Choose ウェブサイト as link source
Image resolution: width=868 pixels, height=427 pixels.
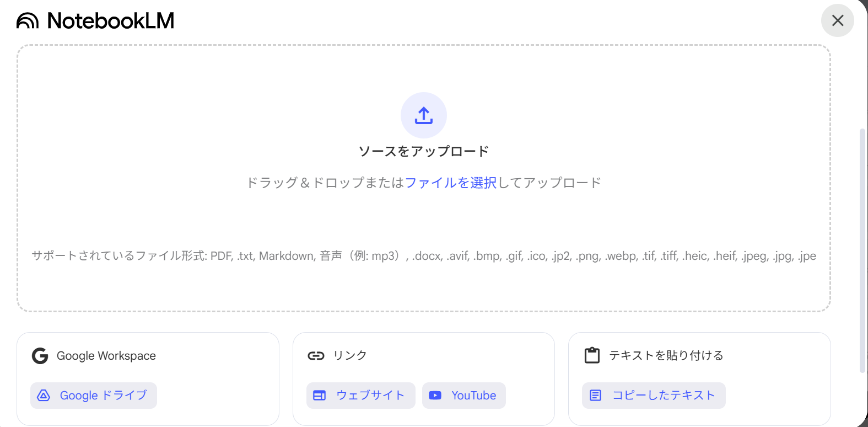point(370,396)
